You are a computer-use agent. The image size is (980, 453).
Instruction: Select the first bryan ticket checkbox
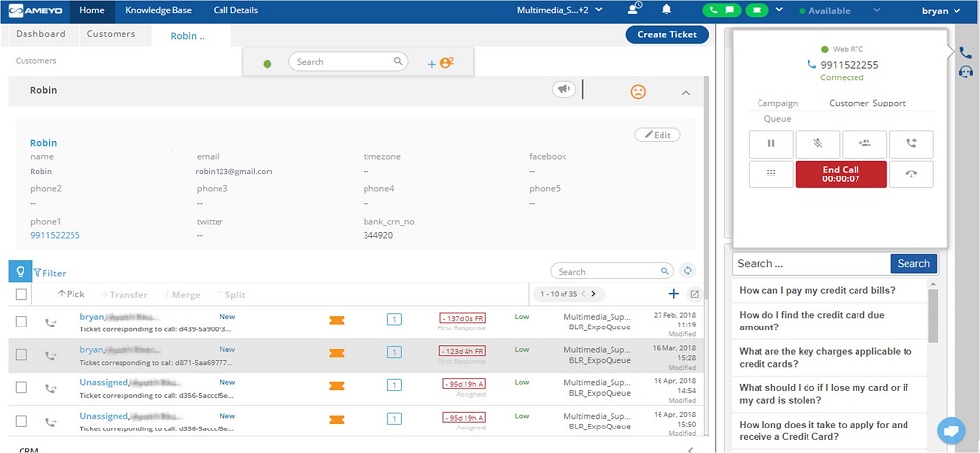[x=22, y=322]
